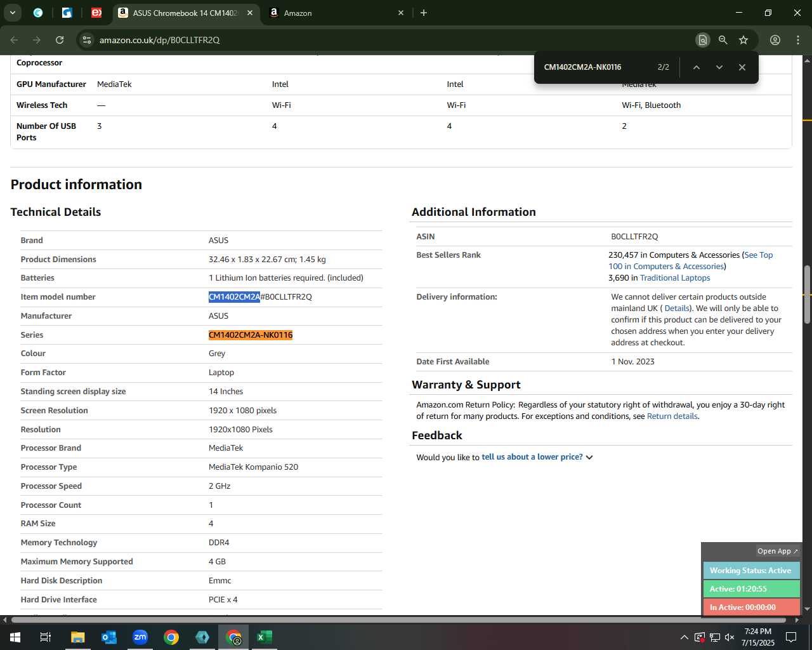
Task: Open the Chrome three-dot menu
Action: (798, 40)
